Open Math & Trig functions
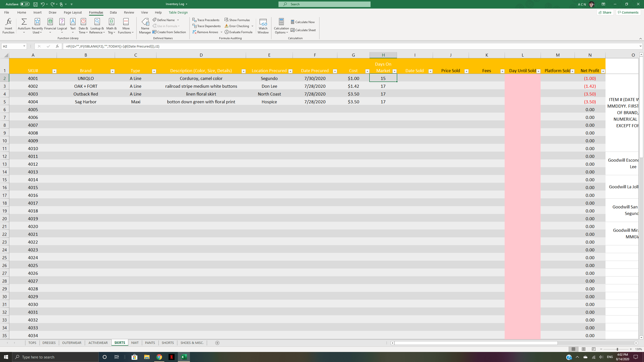This screenshot has width=644, height=362. click(111, 26)
